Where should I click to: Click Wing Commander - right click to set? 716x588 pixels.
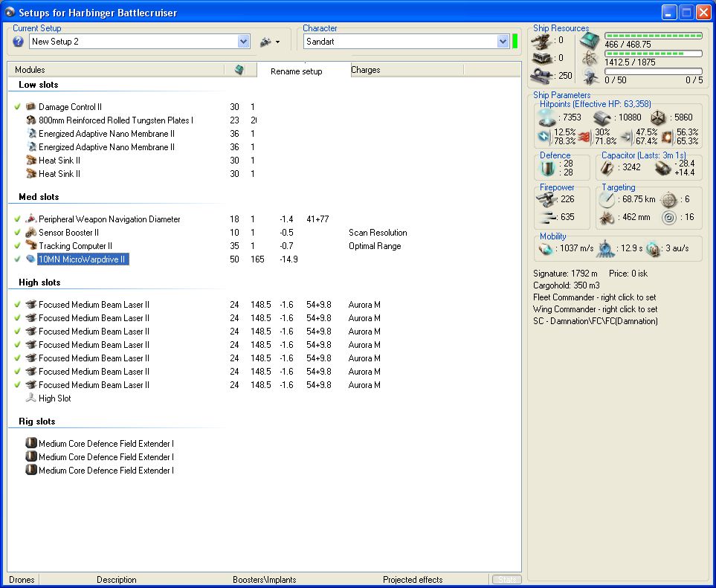(596, 309)
